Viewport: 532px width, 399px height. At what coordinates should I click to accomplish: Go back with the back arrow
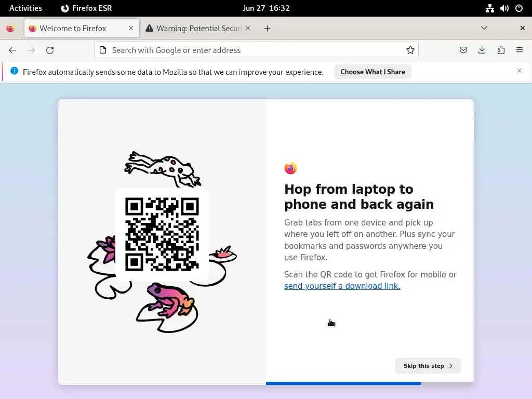12,50
